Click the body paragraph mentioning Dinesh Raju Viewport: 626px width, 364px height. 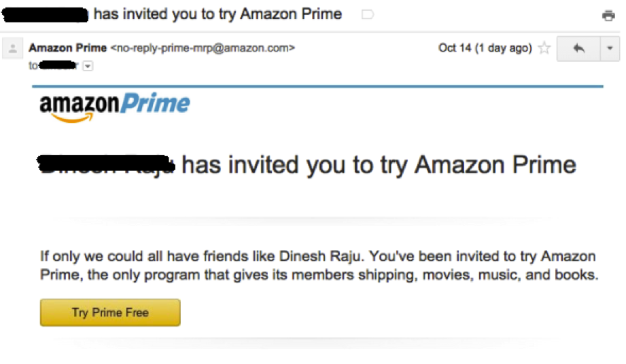point(319,266)
